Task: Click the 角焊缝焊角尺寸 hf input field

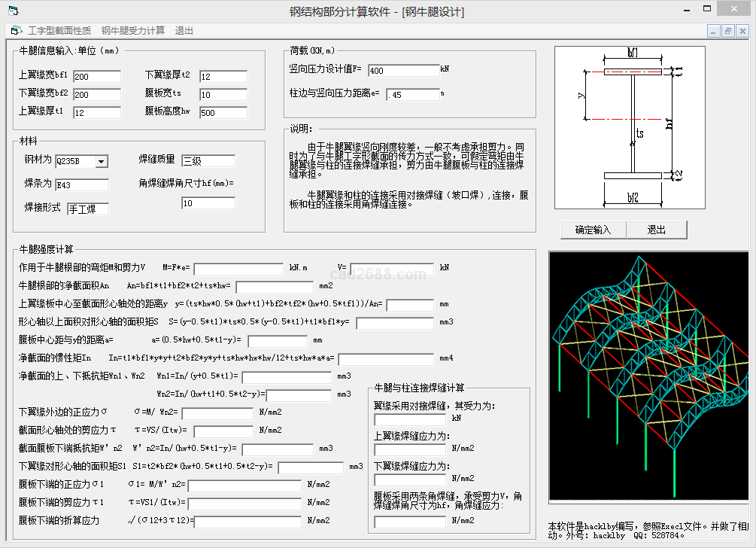Action: click(x=208, y=203)
